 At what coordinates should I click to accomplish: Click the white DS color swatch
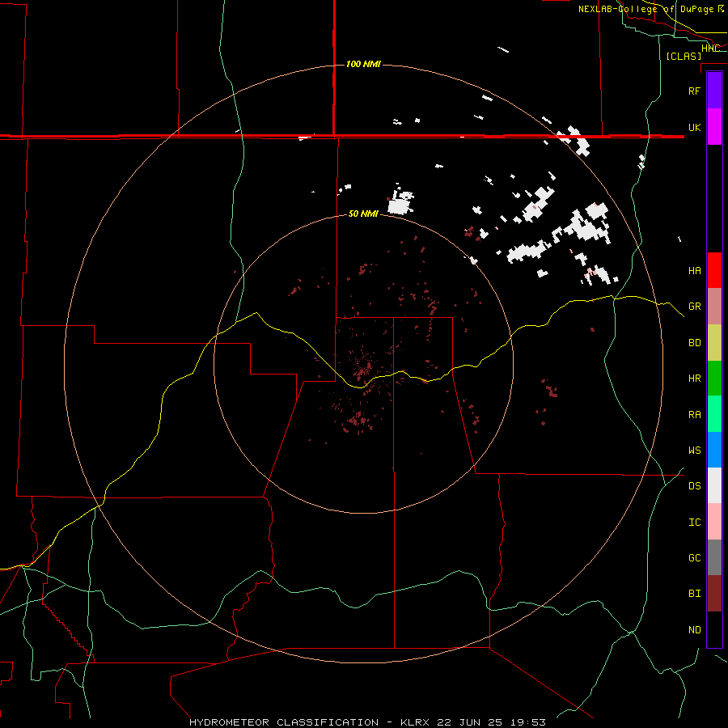(714, 485)
